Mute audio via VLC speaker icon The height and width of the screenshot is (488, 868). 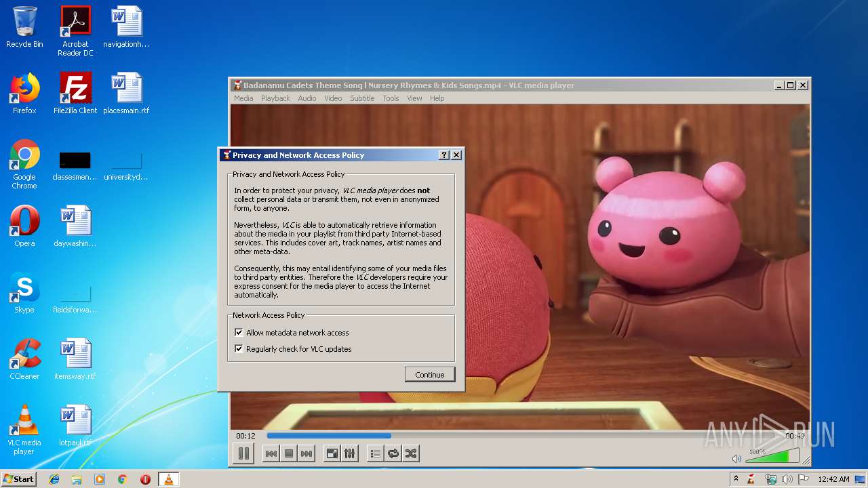click(x=737, y=459)
